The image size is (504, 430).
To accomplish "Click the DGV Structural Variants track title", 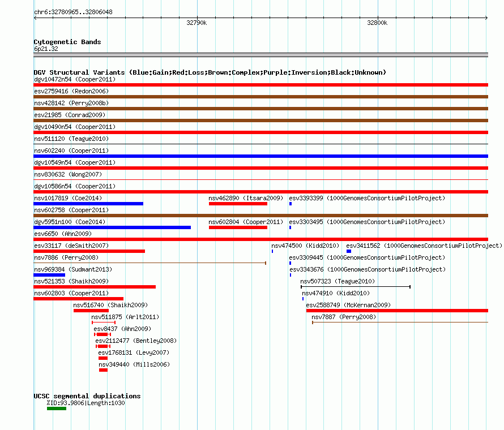I will click(210, 72).
